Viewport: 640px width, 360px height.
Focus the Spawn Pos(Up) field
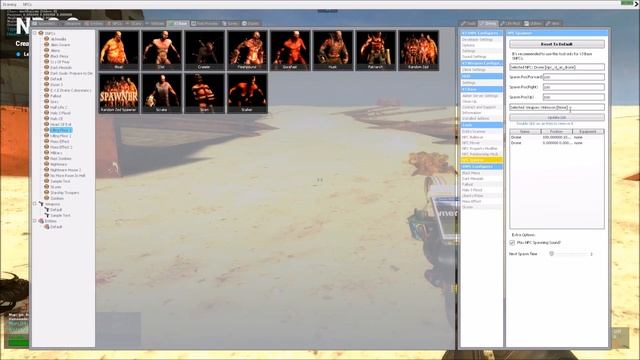573,97
